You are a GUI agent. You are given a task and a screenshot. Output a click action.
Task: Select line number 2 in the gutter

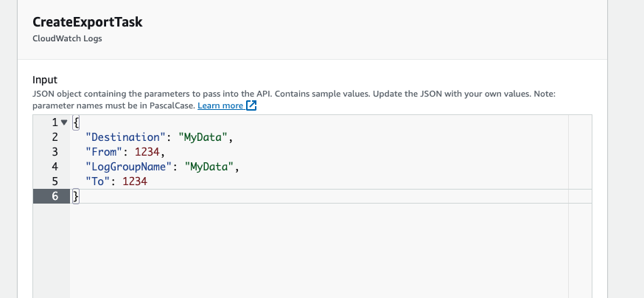pyautogui.click(x=55, y=137)
